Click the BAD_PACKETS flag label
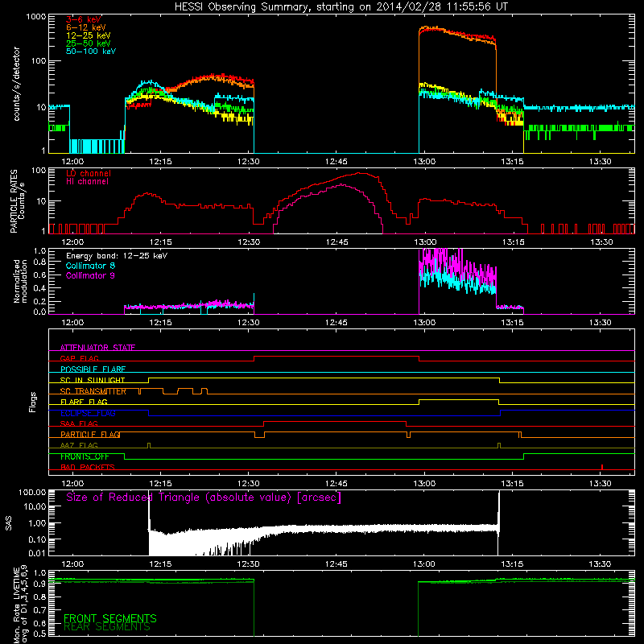 [x=88, y=467]
